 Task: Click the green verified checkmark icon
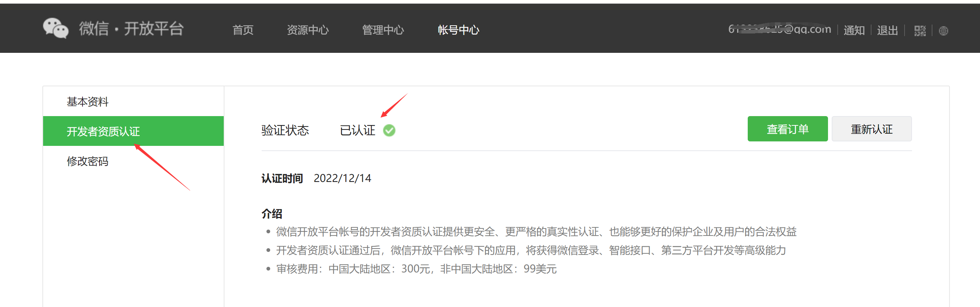[389, 130]
